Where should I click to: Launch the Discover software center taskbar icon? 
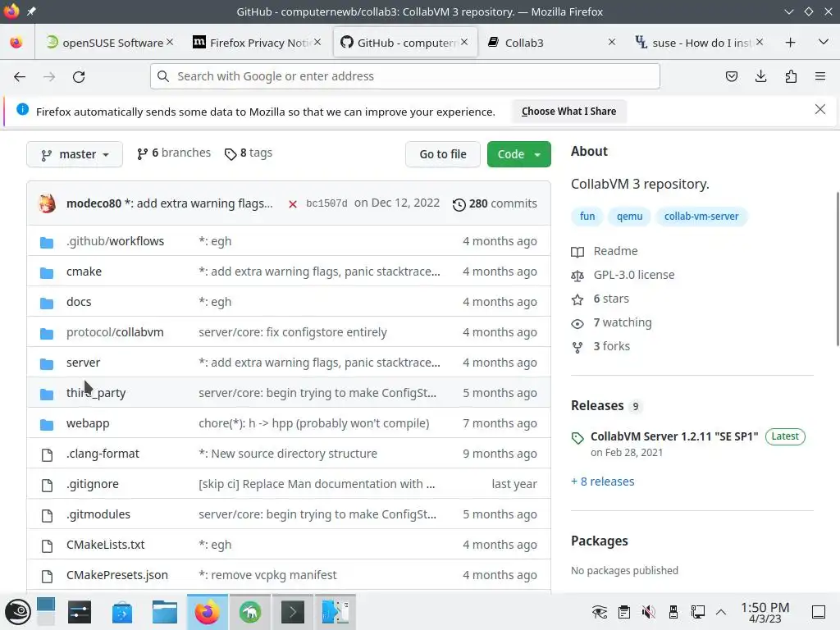point(122,612)
